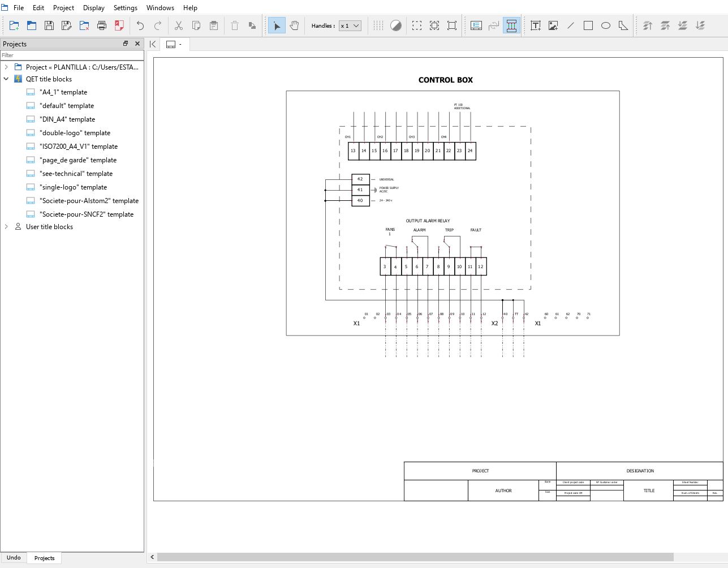Open the Project menu
This screenshot has height=568, width=728.
tap(63, 7)
